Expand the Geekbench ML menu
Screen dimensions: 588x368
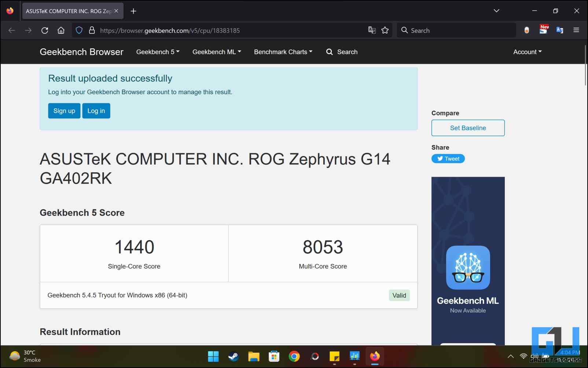point(217,52)
